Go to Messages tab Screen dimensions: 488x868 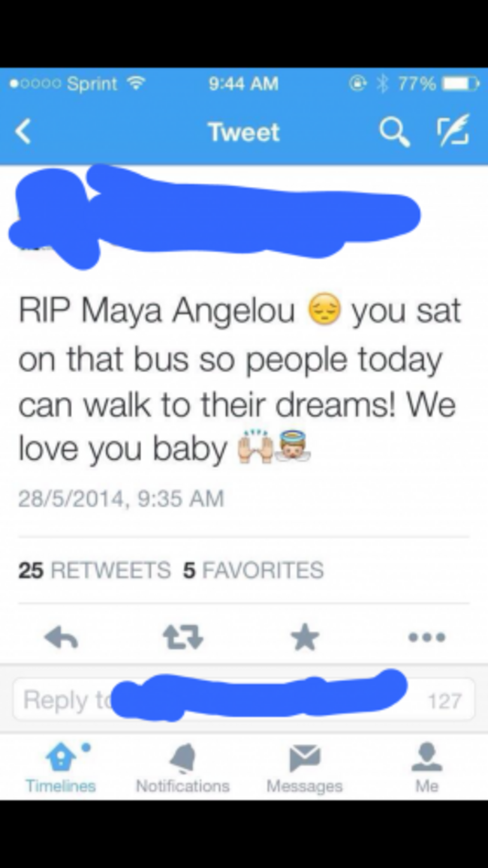click(x=305, y=768)
